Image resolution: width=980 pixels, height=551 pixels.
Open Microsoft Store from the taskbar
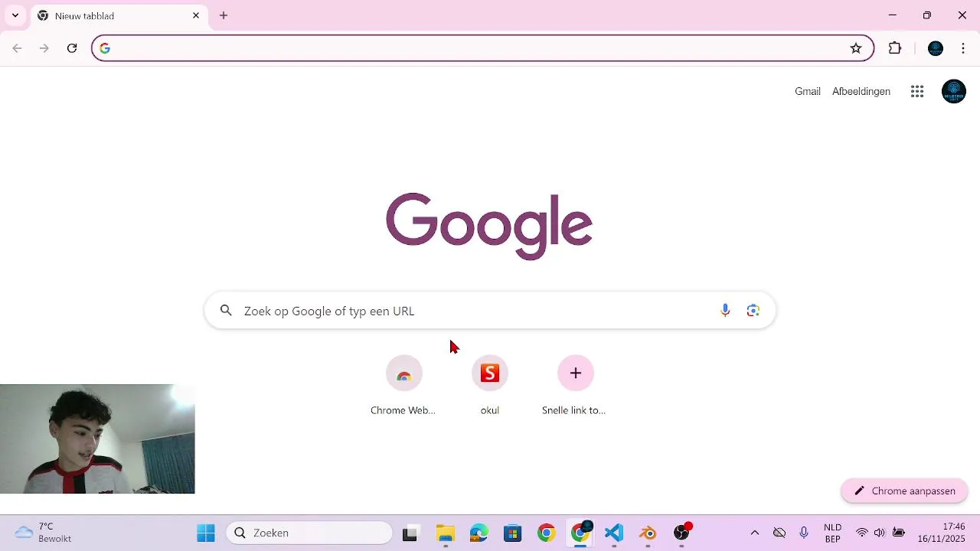click(x=513, y=533)
